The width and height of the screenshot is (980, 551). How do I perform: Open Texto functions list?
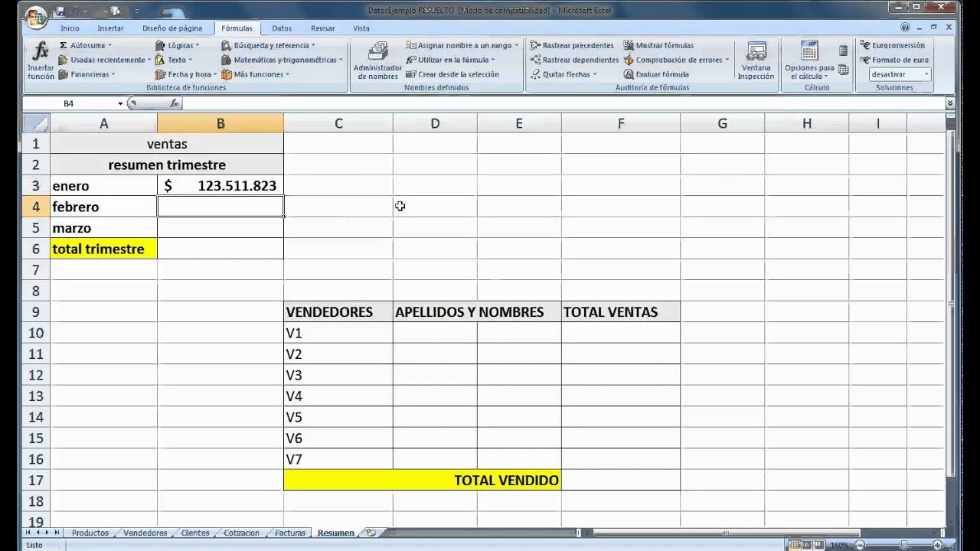click(173, 60)
